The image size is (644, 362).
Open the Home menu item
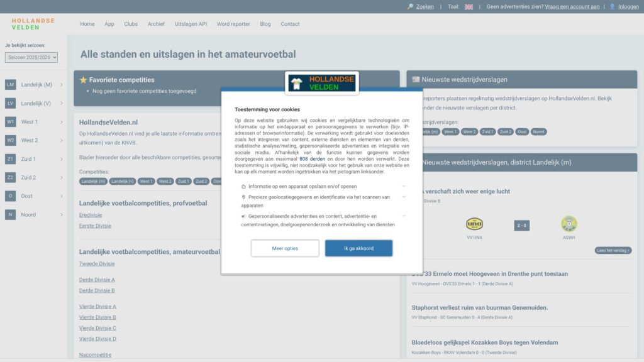pyautogui.click(x=87, y=24)
